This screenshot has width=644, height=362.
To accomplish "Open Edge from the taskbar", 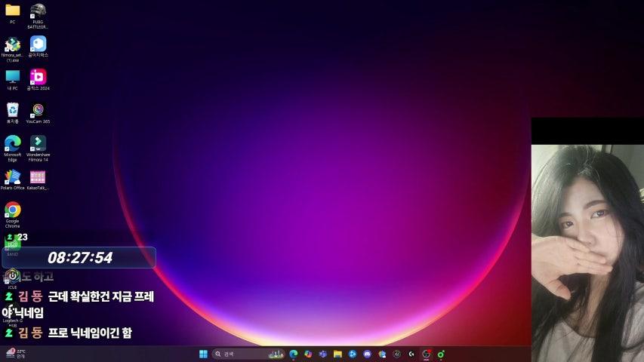I will point(293,354).
